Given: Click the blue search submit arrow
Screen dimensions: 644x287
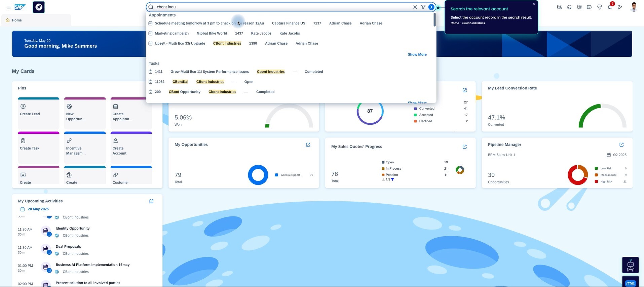Looking at the screenshot, I should pos(431,7).
